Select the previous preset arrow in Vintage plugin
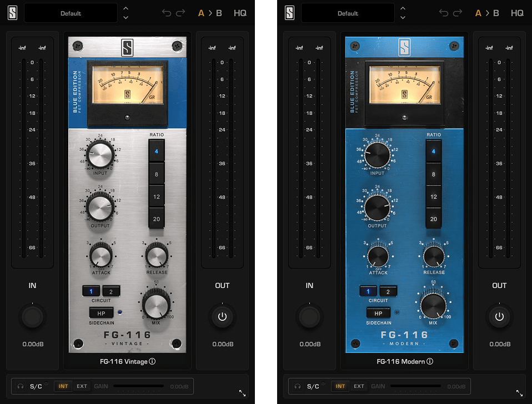 126,8
